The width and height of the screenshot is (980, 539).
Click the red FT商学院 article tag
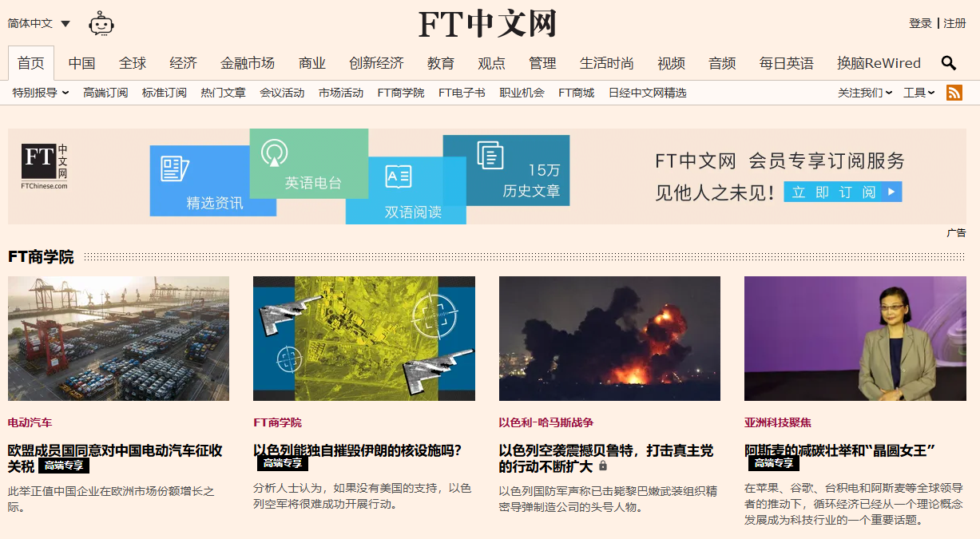pos(277,422)
